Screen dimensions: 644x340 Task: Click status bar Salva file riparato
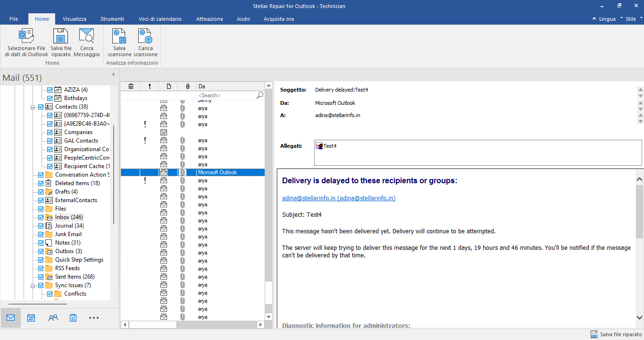(616, 334)
